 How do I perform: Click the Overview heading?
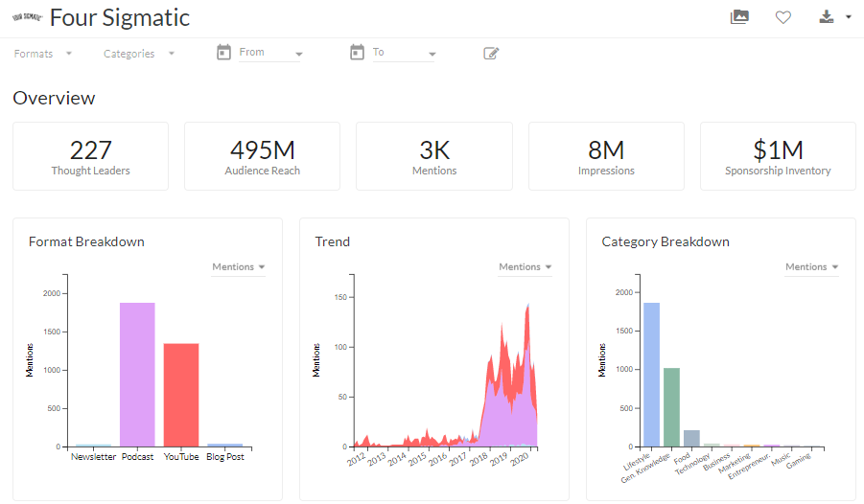click(54, 98)
